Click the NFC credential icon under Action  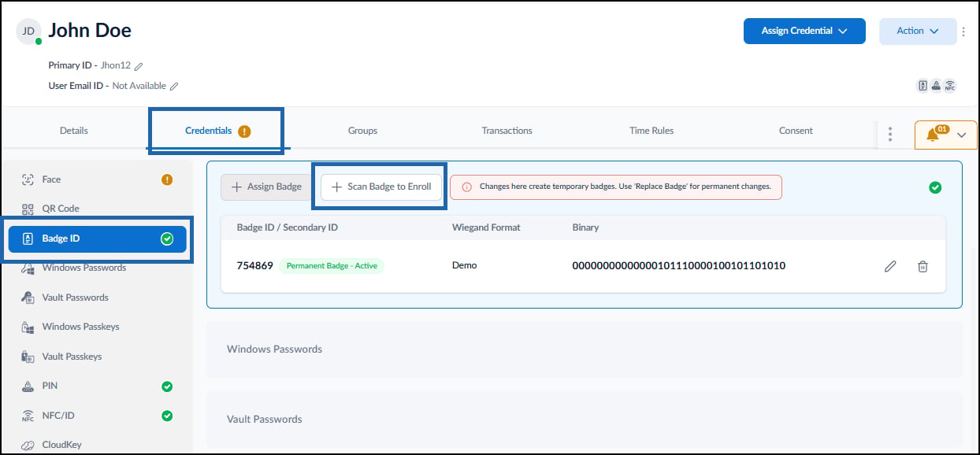(950, 86)
